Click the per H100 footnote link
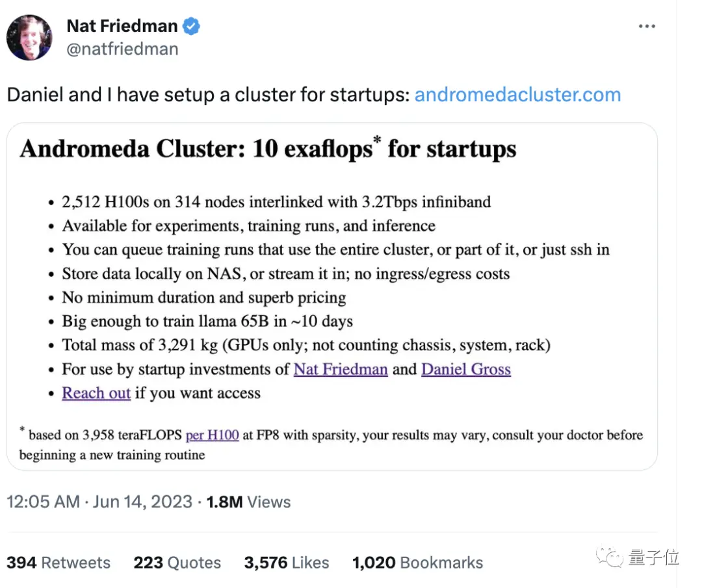The image size is (702, 588). [x=212, y=435]
